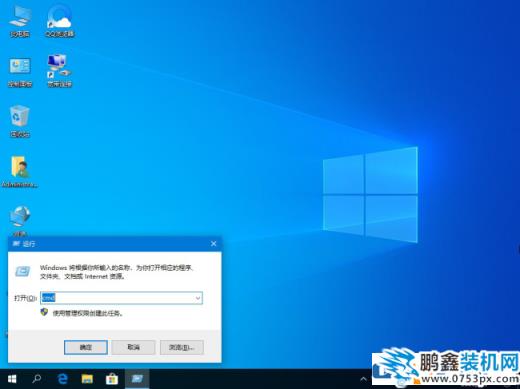
Task: Select the Recycle Bin desktop icon
Action: (20, 121)
